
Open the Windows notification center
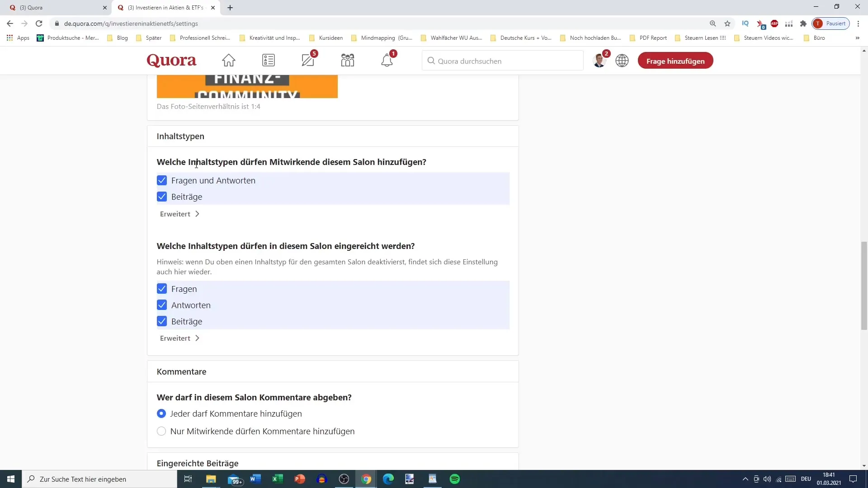(853, 479)
